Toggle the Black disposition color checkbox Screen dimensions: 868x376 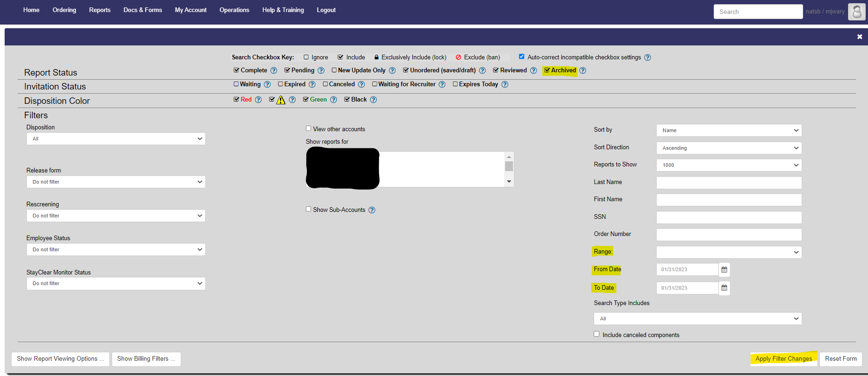tap(347, 99)
